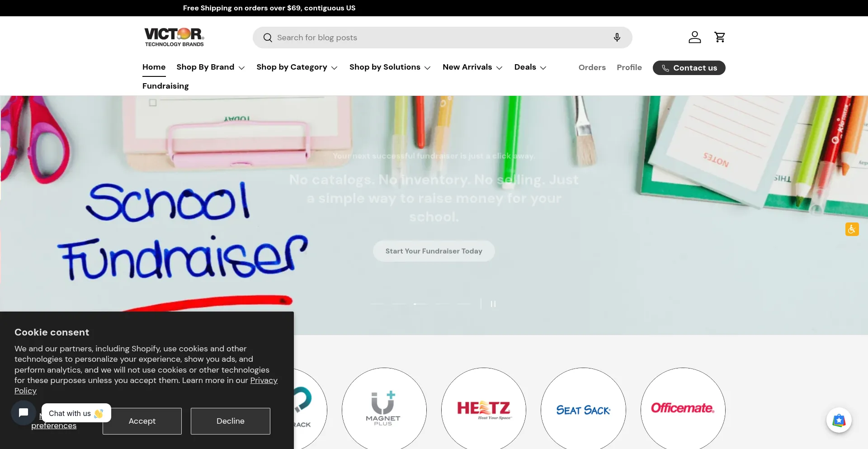Click the Free Shipping announcement text

click(x=269, y=8)
